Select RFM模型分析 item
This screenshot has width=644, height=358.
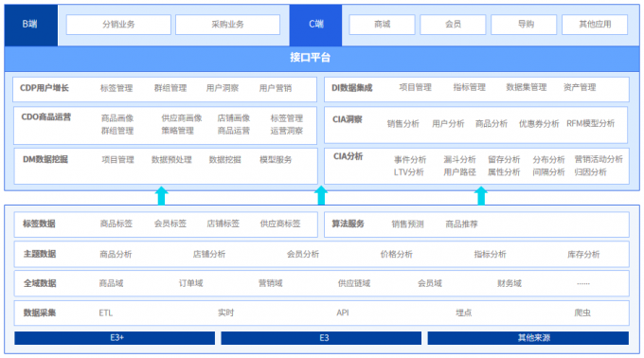[x=590, y=123]
